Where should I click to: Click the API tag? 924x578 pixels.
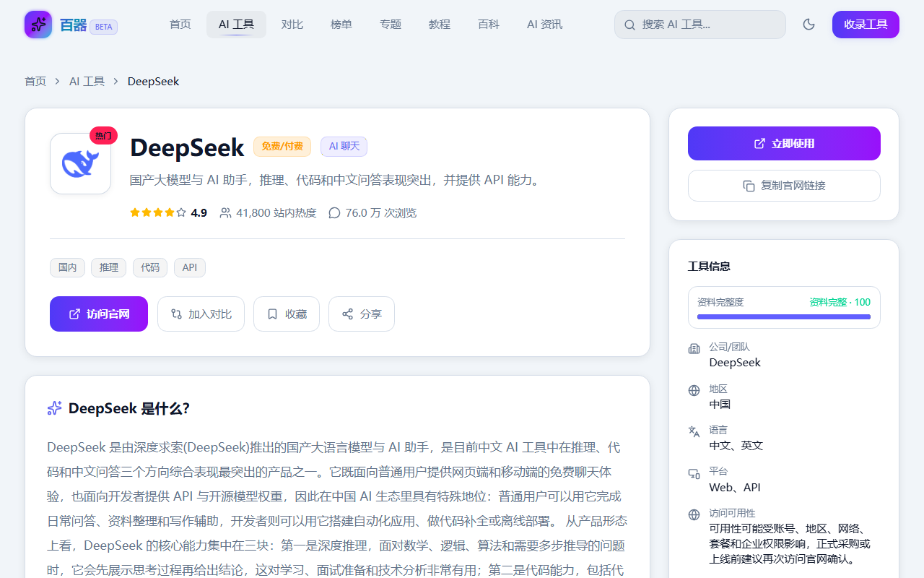tap(190, 268)
